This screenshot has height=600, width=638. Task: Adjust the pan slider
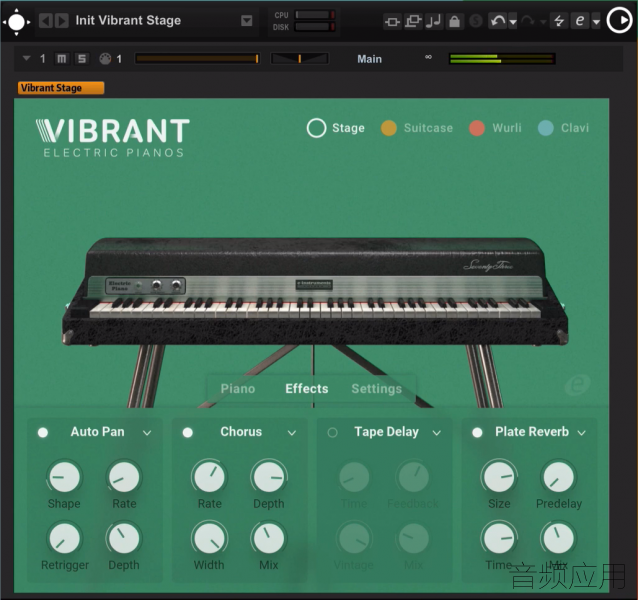pyautogui.click(x=299, y=59)
